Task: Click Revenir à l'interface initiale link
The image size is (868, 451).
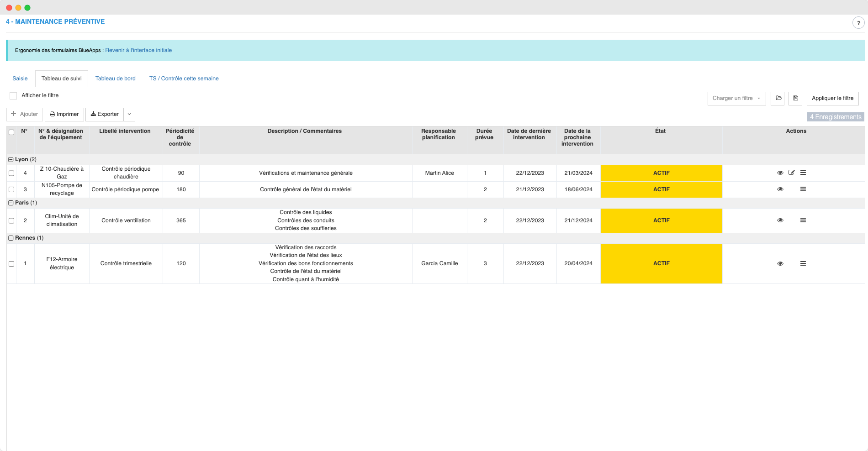Action: pyautogui.click(x=138, y=50)
